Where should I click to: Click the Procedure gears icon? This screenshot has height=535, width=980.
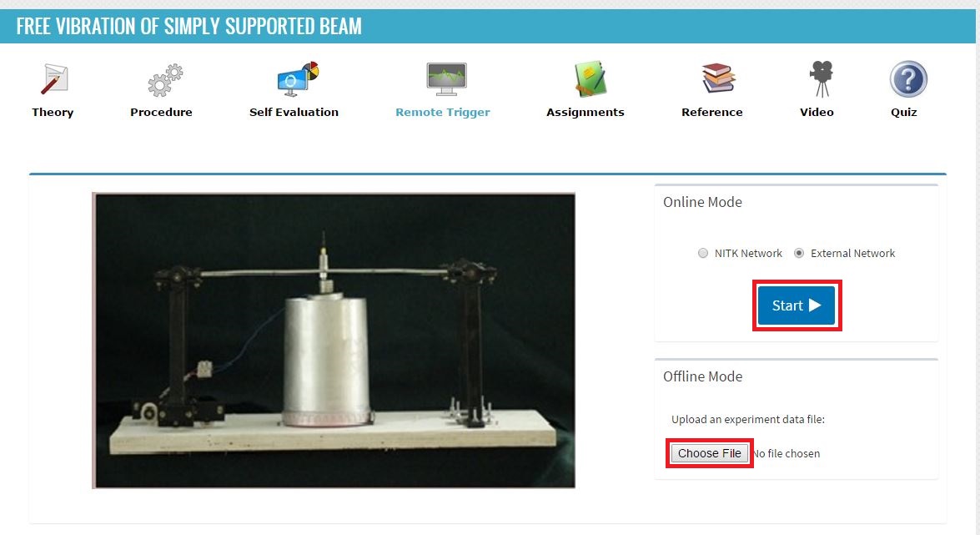[x=165, y=80]
